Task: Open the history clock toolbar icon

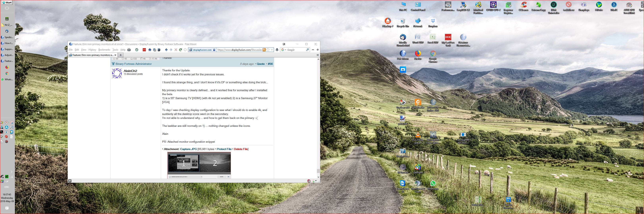Action: pos(137,50)
